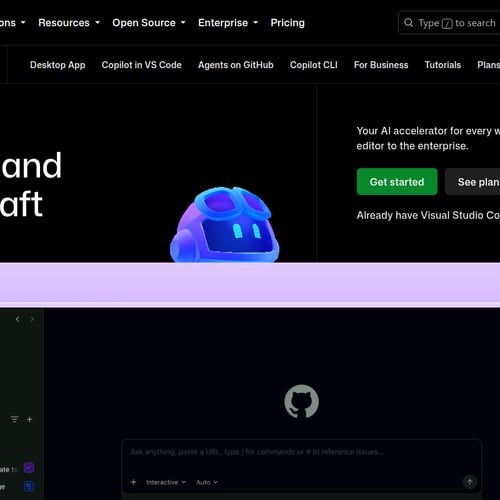The width and height of the screenshot is (500, 500).
Task: Click the plus attach icon in prompt box
Action: 133,482
